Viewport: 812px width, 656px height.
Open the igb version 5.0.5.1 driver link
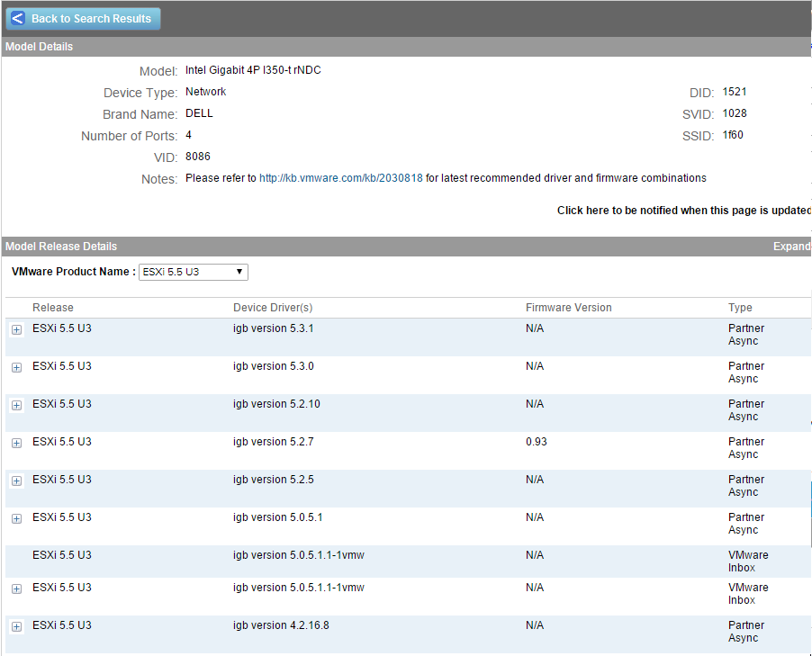click(278, 517)
